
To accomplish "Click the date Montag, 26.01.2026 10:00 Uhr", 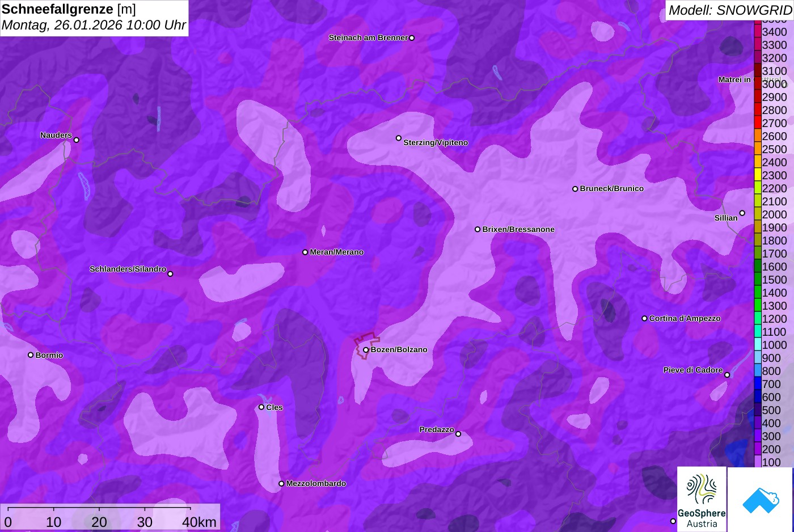I will [94, 26].
